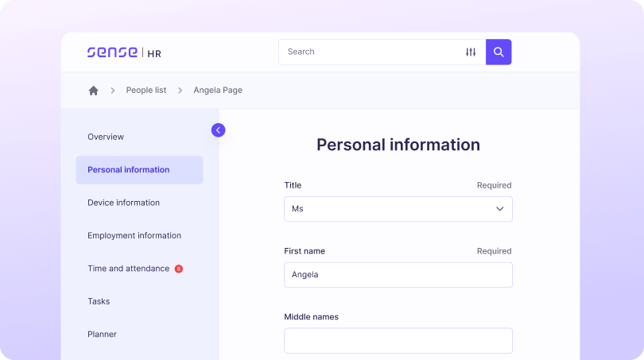Viewport: 644px width, 360px height.
Task: Click into the Search input field
Action: 370,52
